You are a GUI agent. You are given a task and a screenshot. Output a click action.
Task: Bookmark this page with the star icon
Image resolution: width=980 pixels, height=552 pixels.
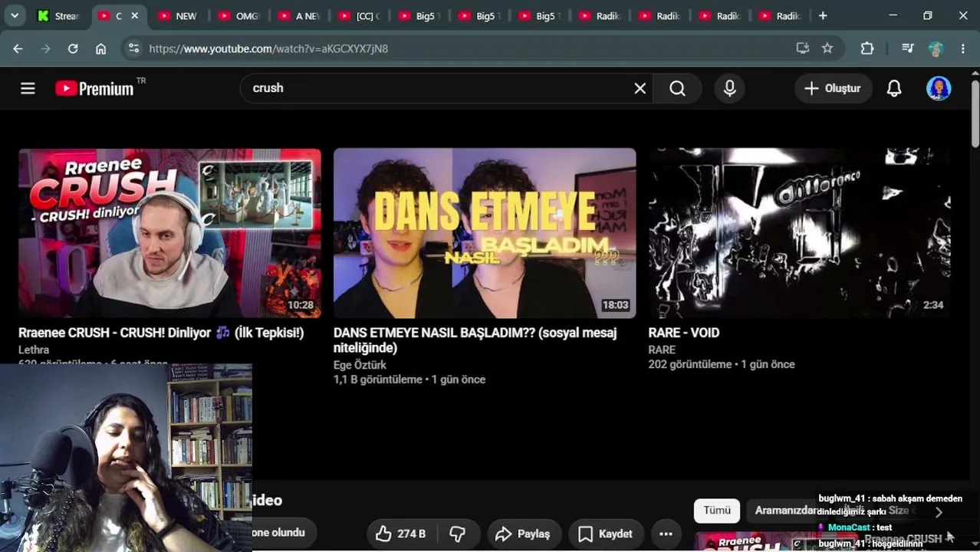pos(827,48)
